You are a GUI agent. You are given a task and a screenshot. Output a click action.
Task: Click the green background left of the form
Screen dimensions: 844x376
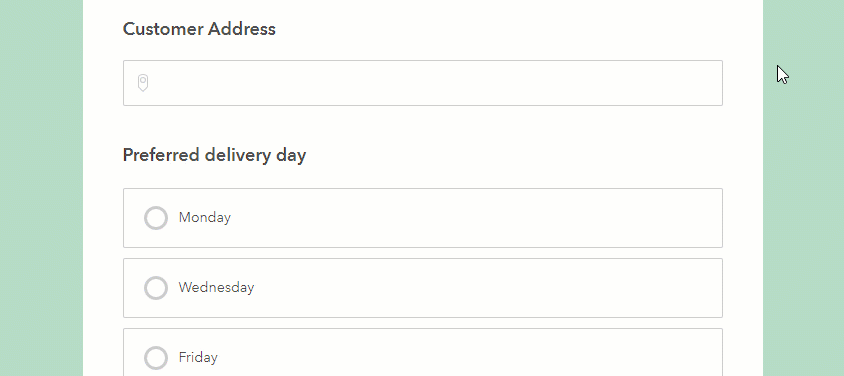tap(41, 188)
